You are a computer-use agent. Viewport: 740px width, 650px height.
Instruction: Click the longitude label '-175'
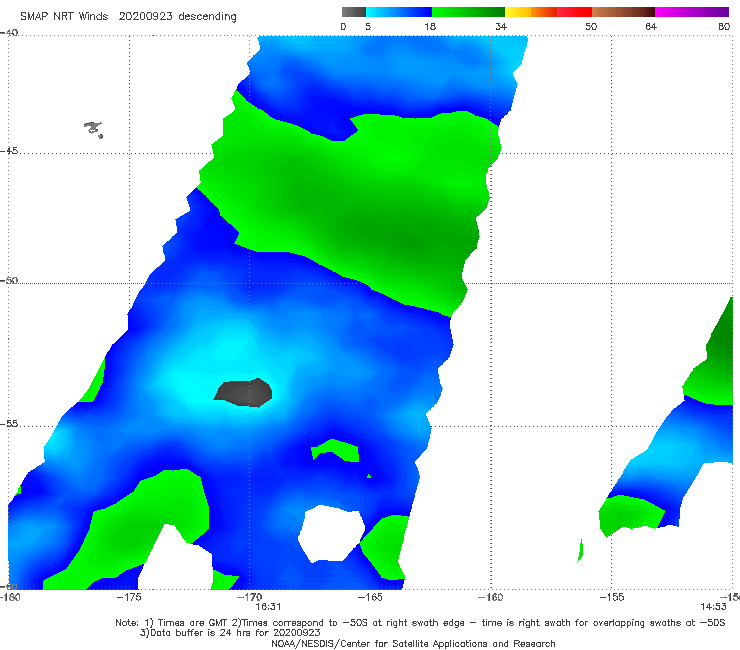click(129, 597)
